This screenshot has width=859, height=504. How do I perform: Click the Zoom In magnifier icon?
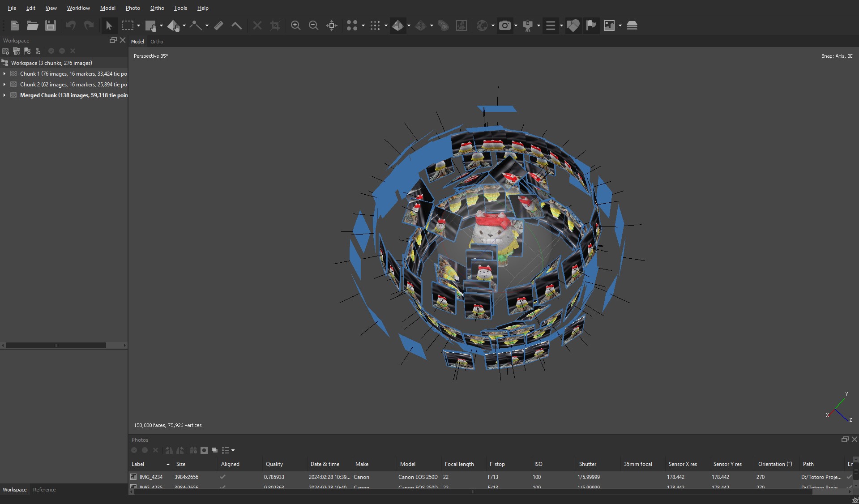coord(295,26)
